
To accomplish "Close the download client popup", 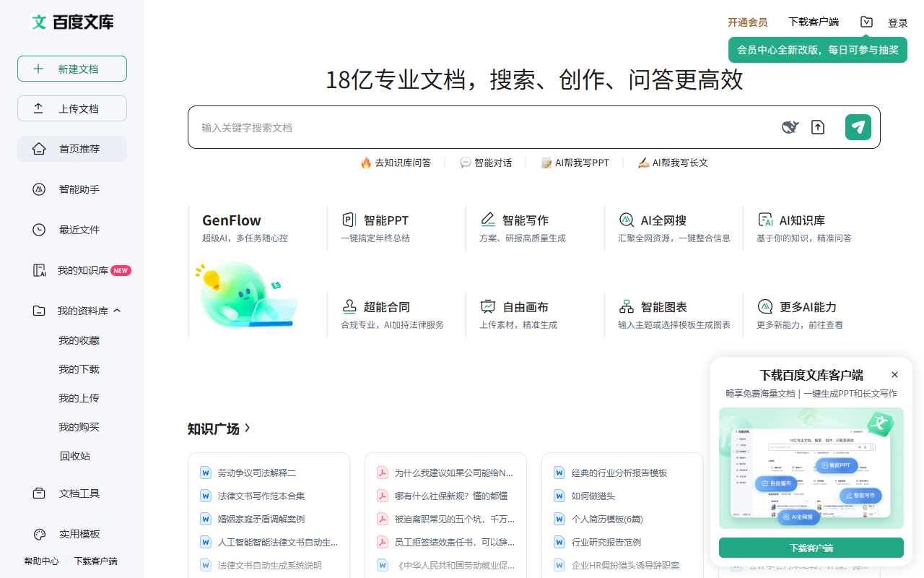I will tap(894, 374).
